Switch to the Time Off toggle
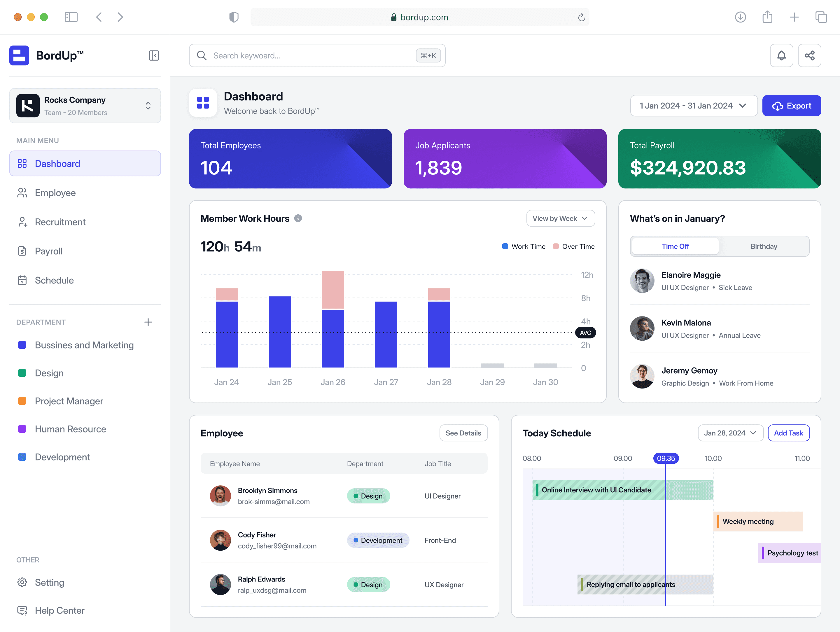 tap(675, 246)
